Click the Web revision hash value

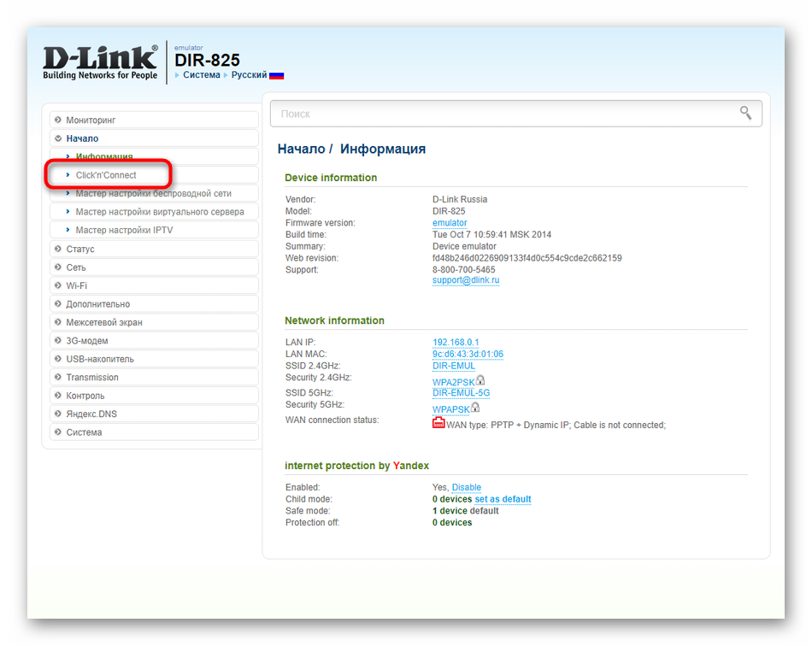(x=527, y=258)
